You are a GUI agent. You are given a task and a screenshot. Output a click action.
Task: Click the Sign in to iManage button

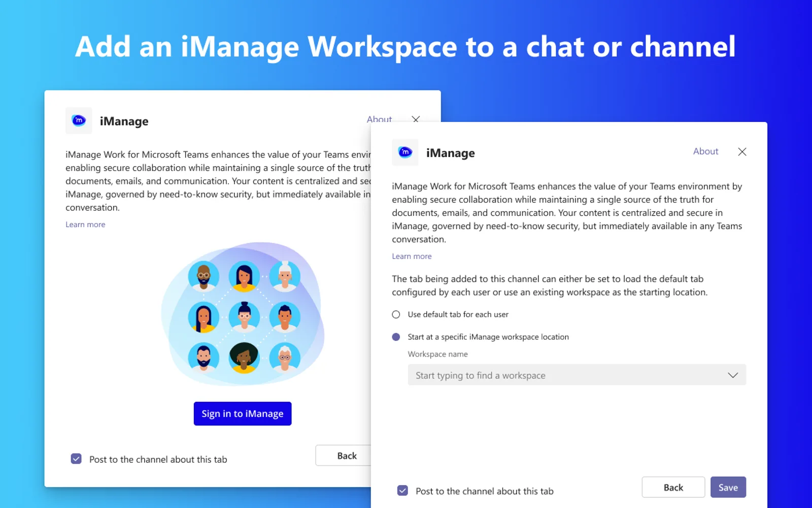coord(243,414)
